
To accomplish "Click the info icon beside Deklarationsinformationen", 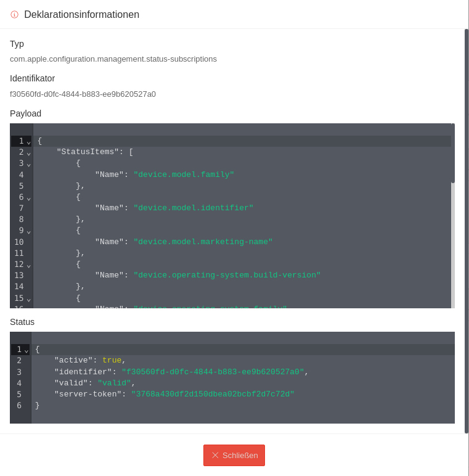I will [14, 15].
